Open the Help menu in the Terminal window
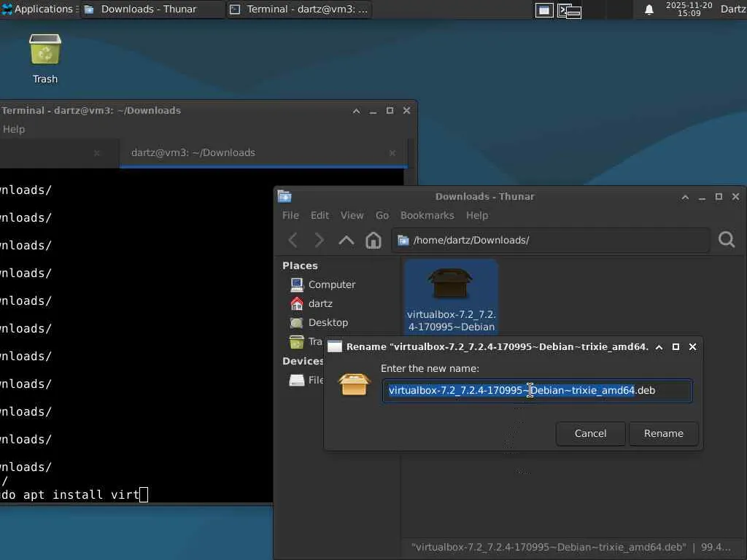Screen dimensions: 747x560 click(x=14, y=129)
